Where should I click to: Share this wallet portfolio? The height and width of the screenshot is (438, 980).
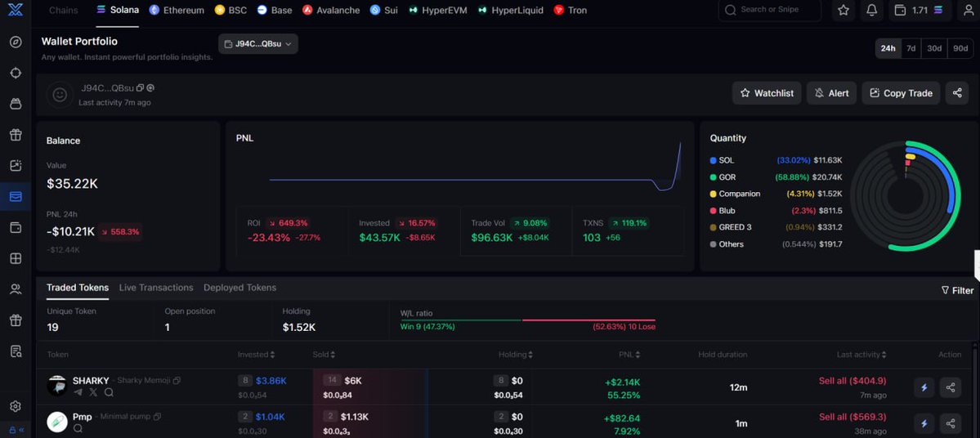(957, 93)
